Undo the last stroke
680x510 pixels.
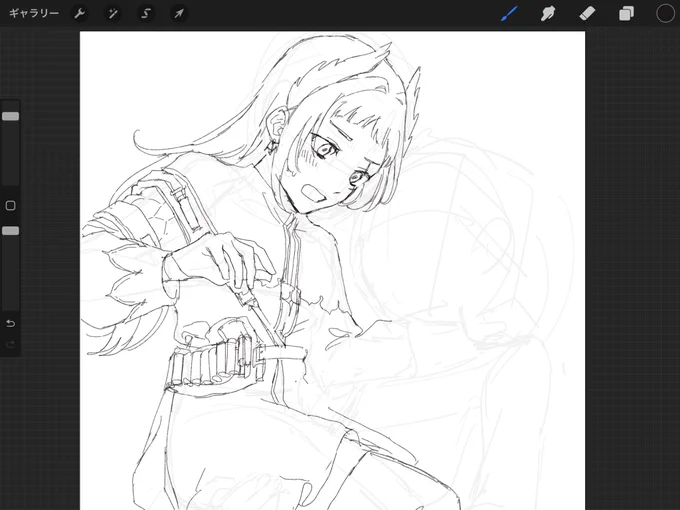point(10,324)
